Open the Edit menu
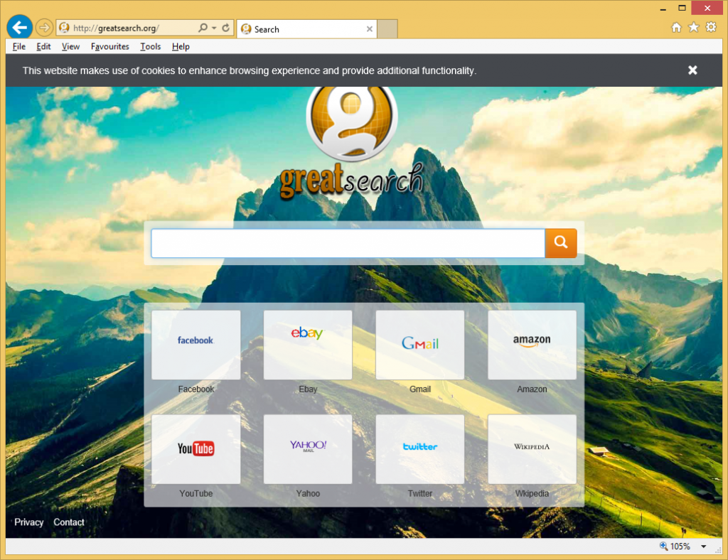The image size is (728, 560). coord(43,46)
